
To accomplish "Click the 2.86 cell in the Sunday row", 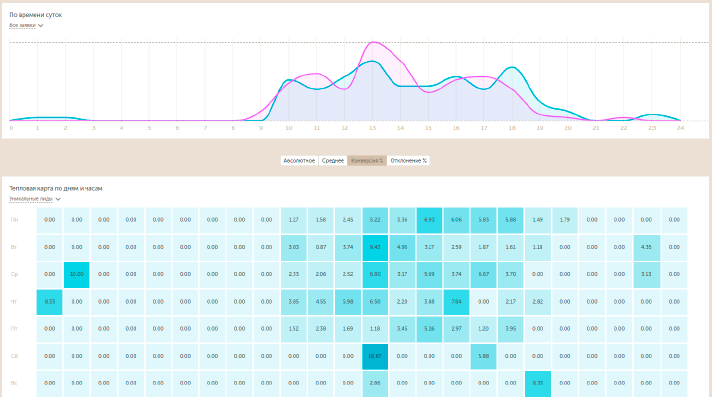I will [x=375, y=383].
